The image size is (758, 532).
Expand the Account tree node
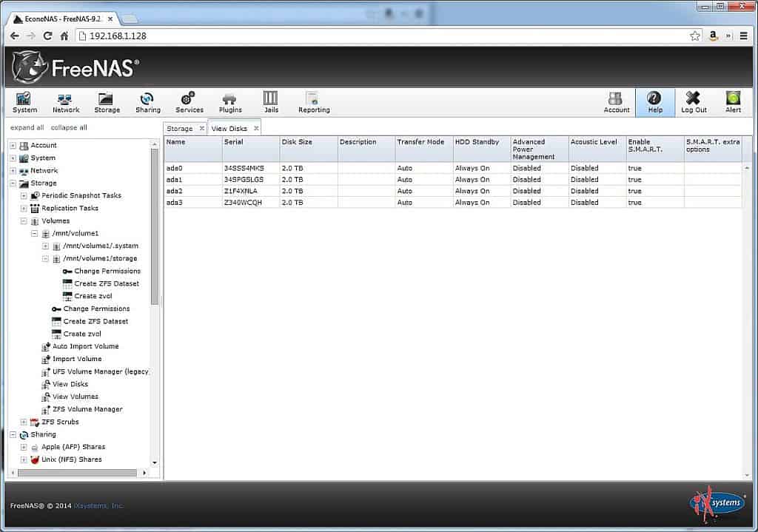click(x=13, y=146)
